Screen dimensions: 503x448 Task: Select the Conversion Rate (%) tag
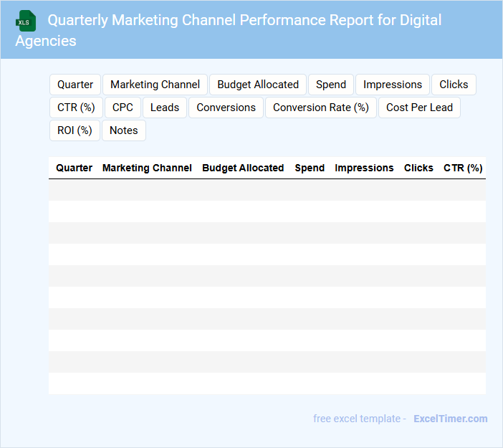coord(321,108)
